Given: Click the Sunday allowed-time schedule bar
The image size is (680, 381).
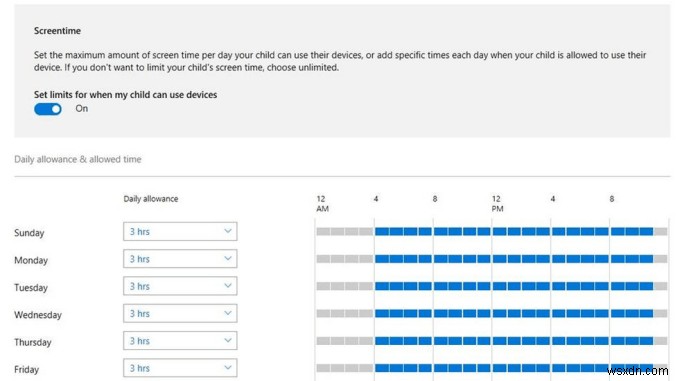Looking at the screenshot, I should click(492, 231).
